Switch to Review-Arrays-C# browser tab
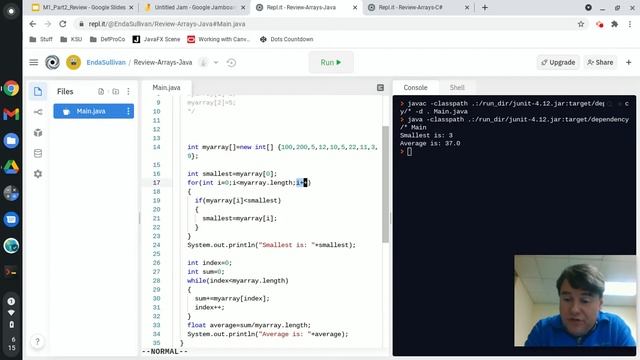The width and height of the screenshot is (640, 360). (x=418, y=7)
